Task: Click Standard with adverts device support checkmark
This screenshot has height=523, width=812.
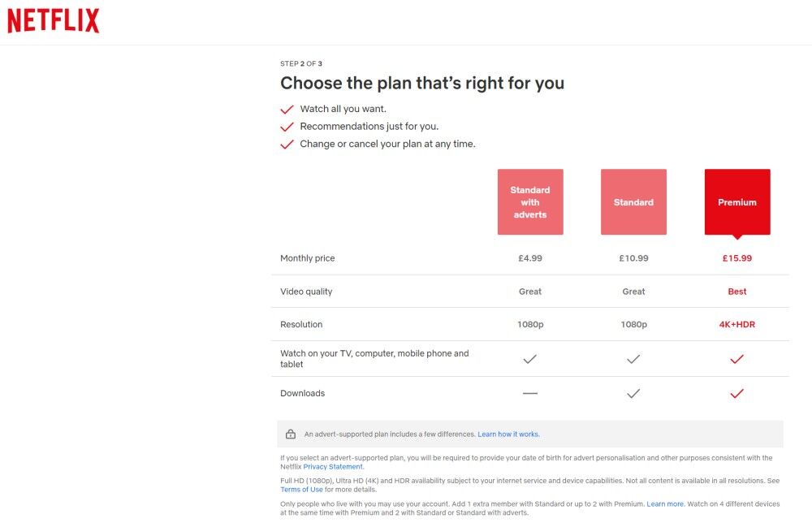Action: click(x=530, y=359)
